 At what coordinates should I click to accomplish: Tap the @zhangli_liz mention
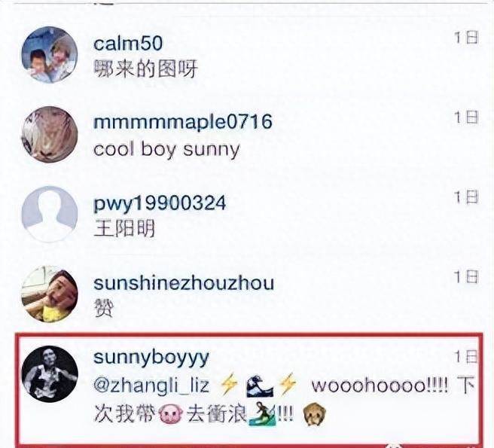tap(151, 386)
